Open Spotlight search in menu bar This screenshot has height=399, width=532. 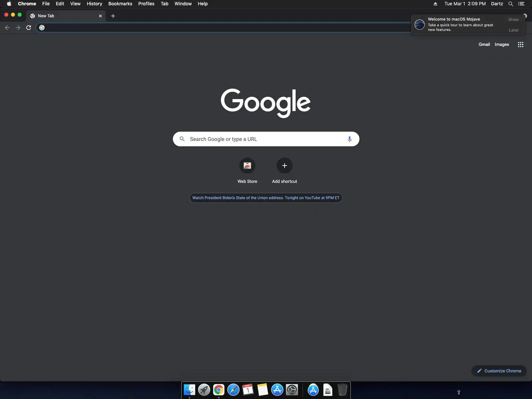[511, 4]
